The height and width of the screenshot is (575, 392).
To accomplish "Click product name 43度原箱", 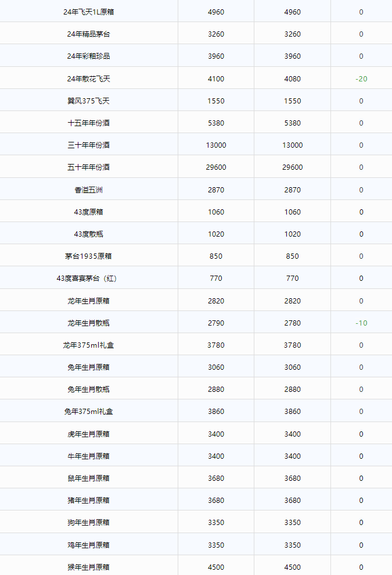I will pos(89,212).
